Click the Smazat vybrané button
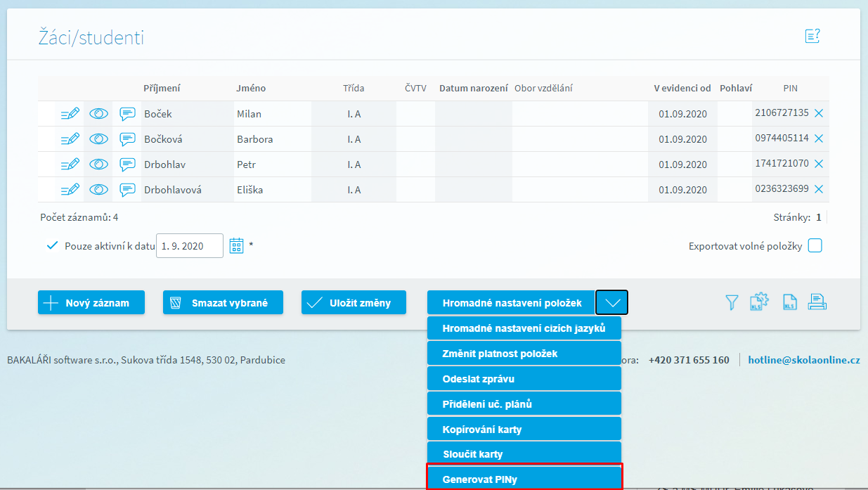Image resolution: width=868 pixels, height=490 pixels. [x=223, y=302]
